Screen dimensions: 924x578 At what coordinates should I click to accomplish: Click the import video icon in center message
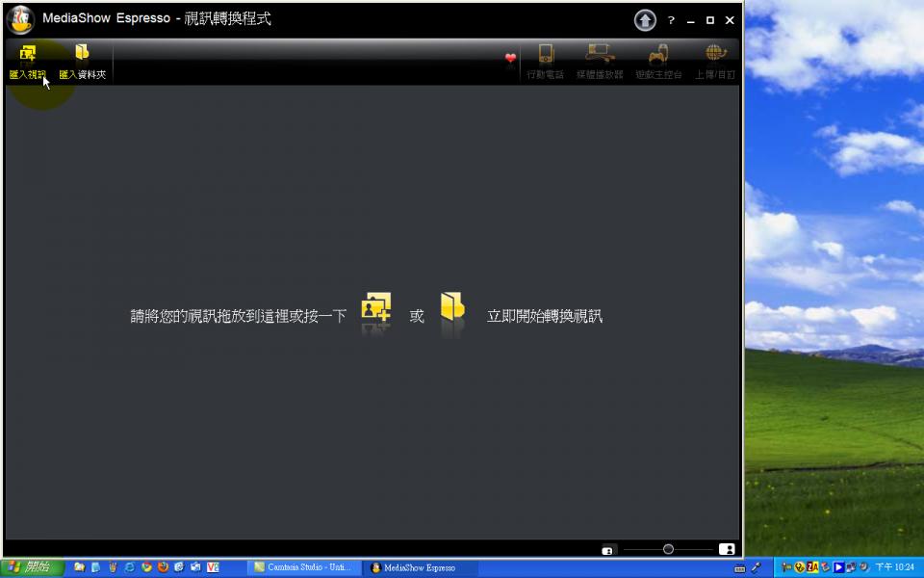point(376,306)
